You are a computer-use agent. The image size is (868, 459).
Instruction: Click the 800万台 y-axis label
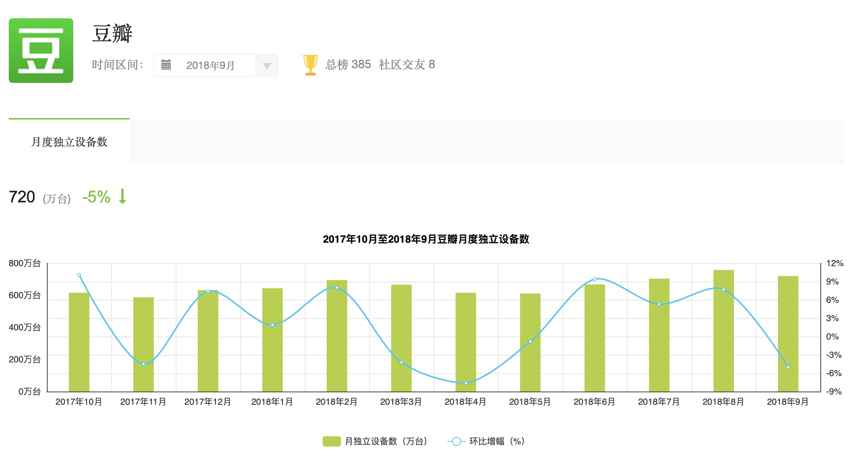(x=25, y=263)
